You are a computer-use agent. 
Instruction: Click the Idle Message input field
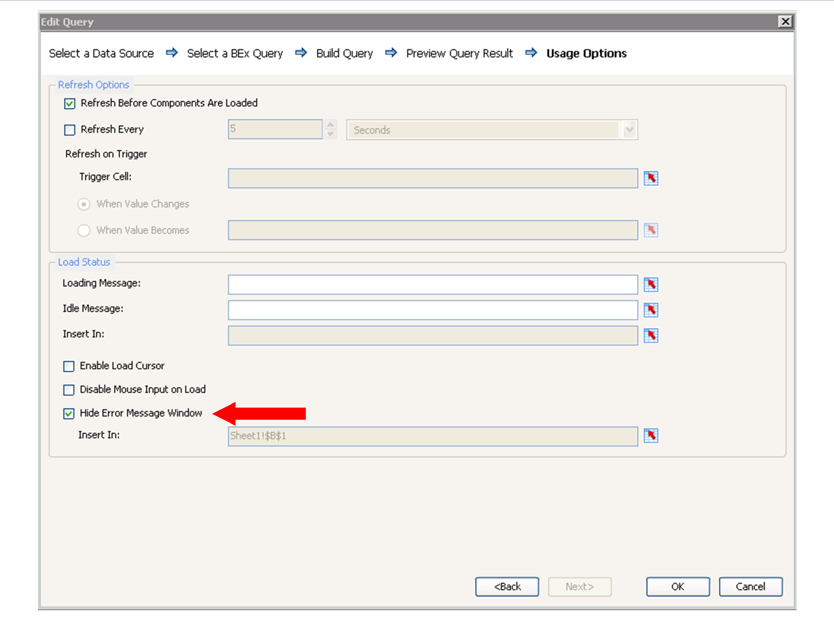pyautogui.click(x=433, y=310)
